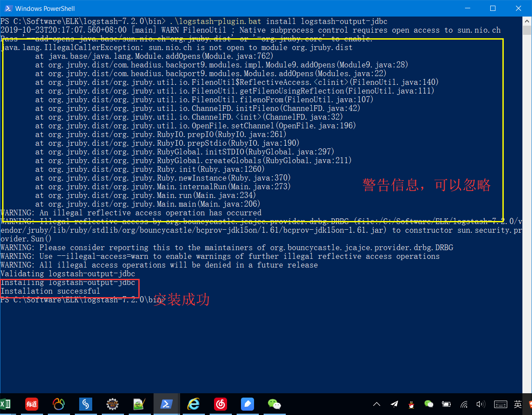Click 'Please consider reporting this' warning line
This screenshot has width=532, height=415.
[x=227, y=248]
